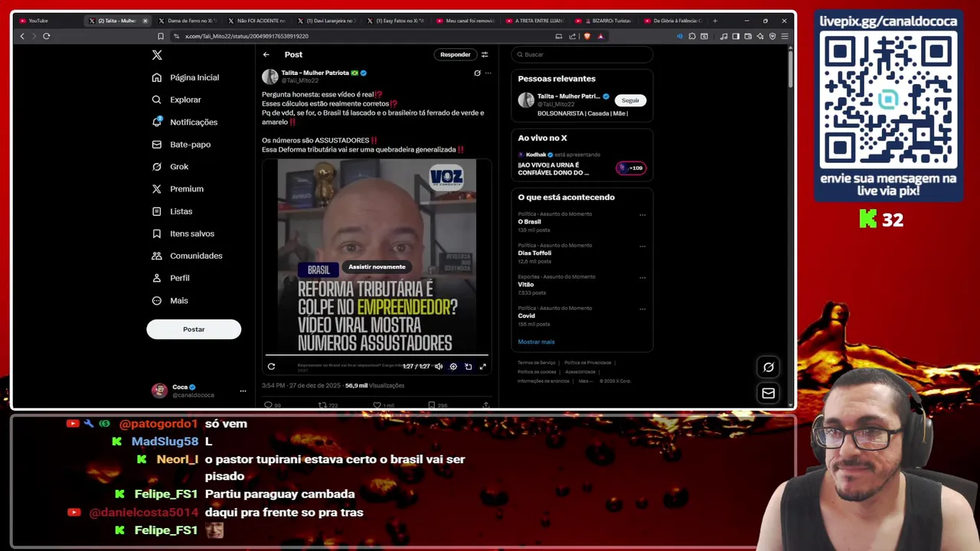Open more options for O Brasil trend

tap(642, 215)
